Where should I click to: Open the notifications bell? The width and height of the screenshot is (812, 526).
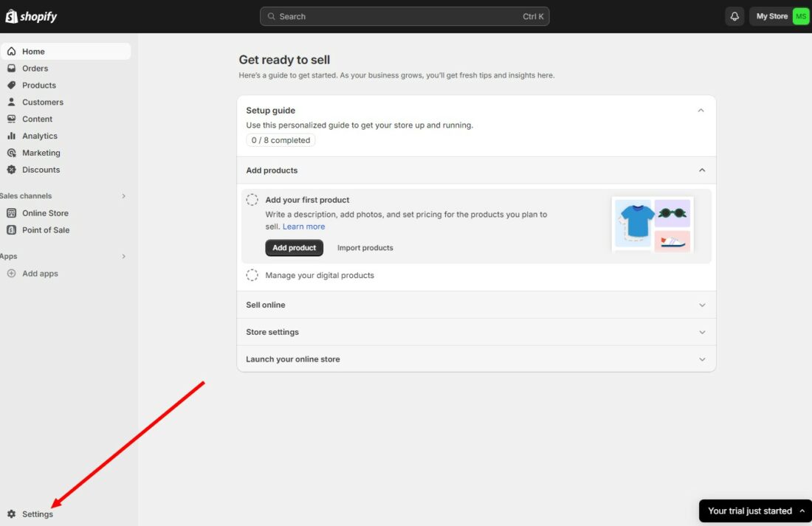pos(734,15)
